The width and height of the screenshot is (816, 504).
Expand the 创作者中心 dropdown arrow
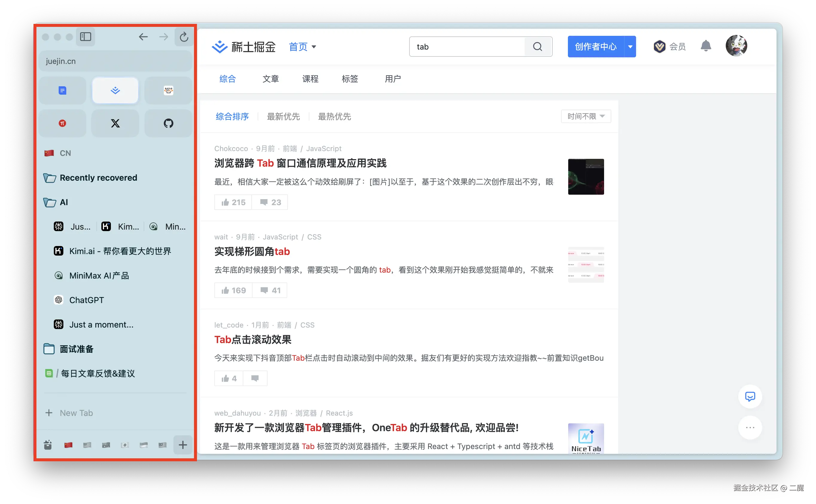pyautogui.click(x=630, y=47)
